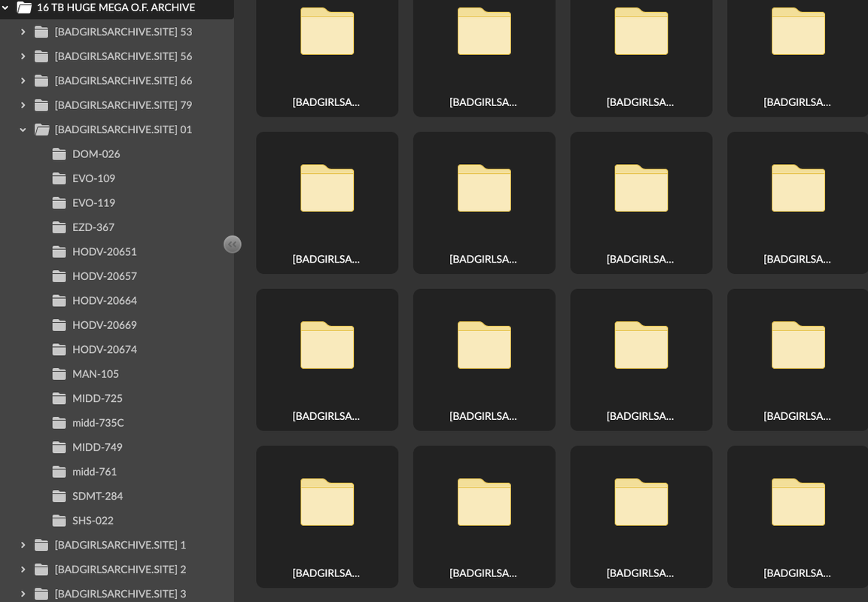Click the folder icon of [BADGIRLSARCHIVE.SITE] 53

41,32
